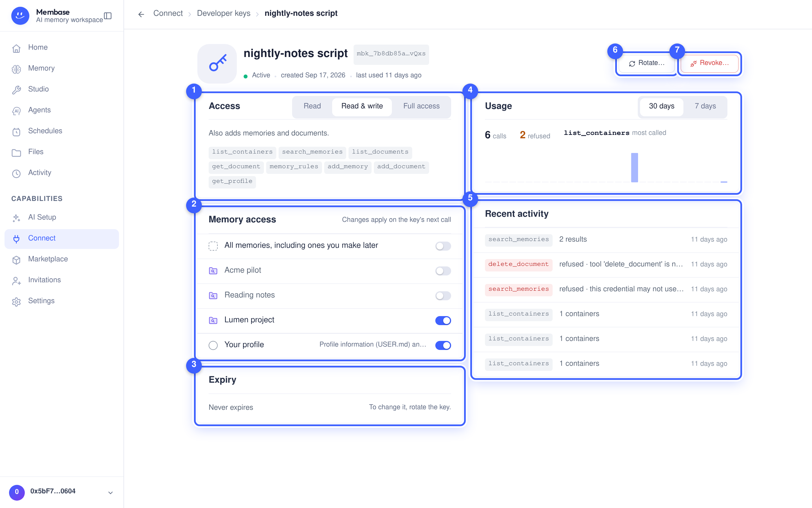The width and height of the screenshot is (812, 508).
Task: Click the add_memory tool chip
Action: [348, 167]
